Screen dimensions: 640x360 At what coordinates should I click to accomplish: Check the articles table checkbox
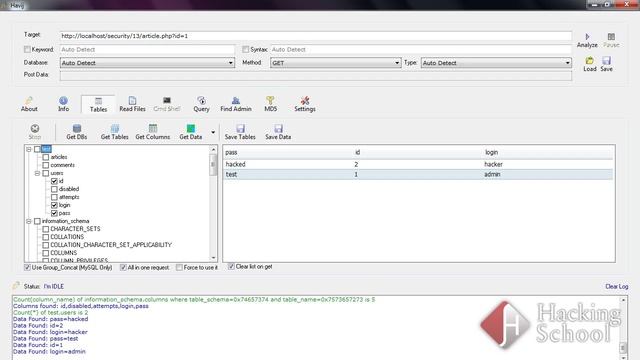coord(46,157)
